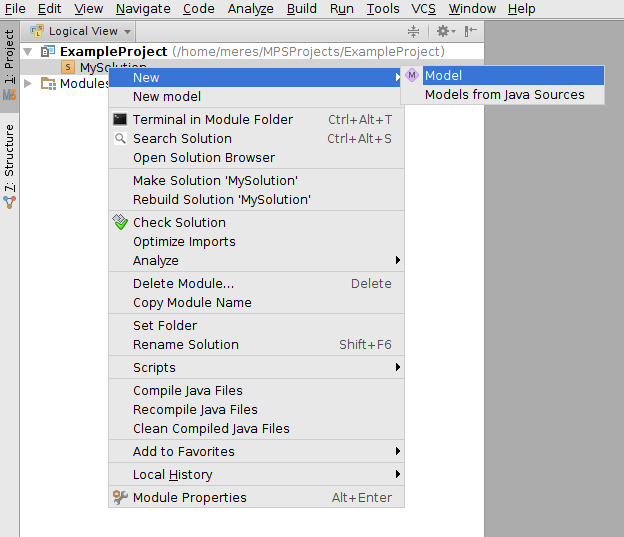Expand the Modules Pool tree node
This screenshot has width=624, height=537.
tap(28, 83)
